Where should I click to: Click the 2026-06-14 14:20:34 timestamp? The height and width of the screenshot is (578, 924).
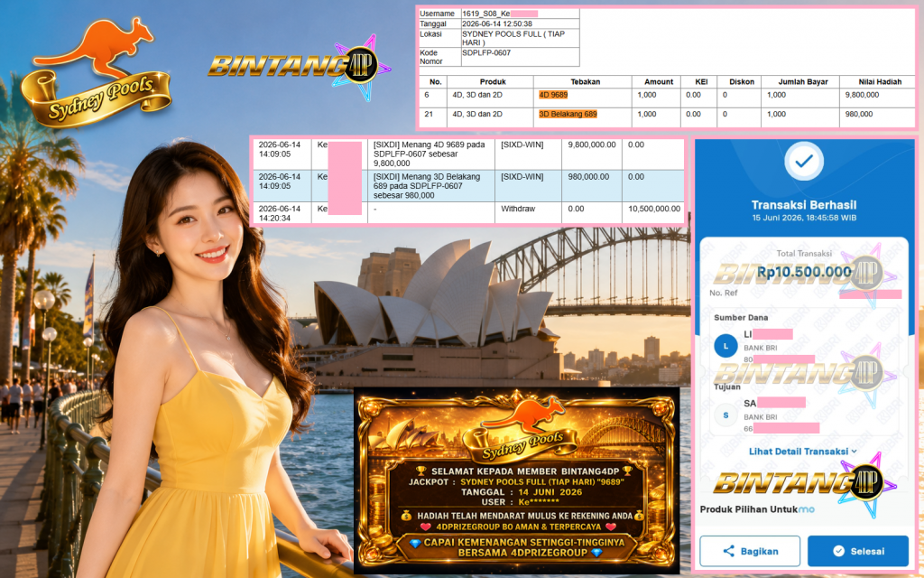click(280, 213)
